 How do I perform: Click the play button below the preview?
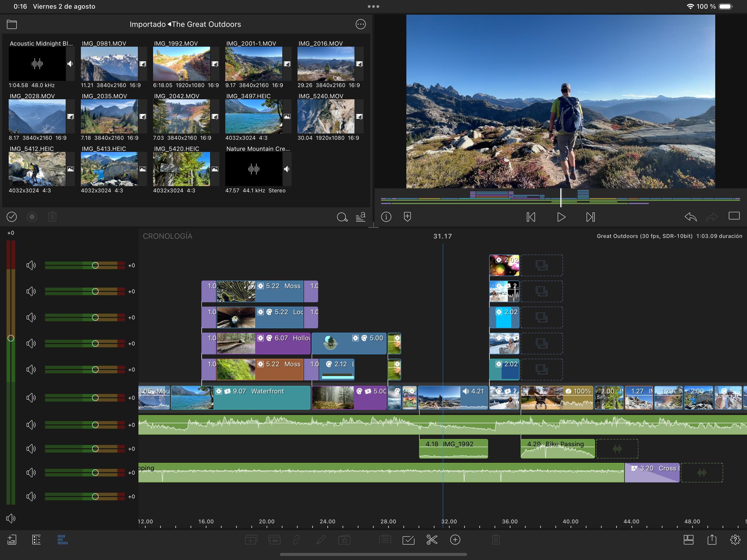[561, 217]
